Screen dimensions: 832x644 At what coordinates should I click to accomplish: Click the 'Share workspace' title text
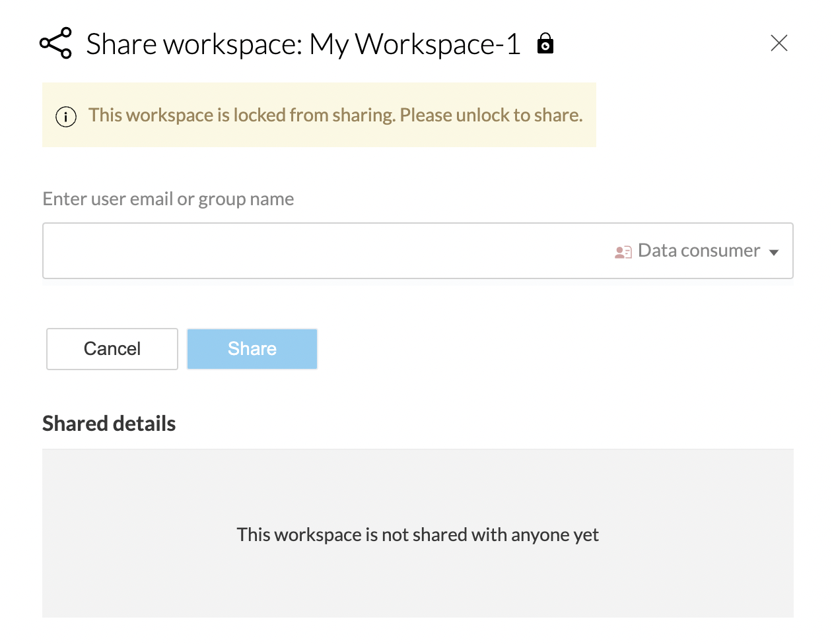point(194,45)
